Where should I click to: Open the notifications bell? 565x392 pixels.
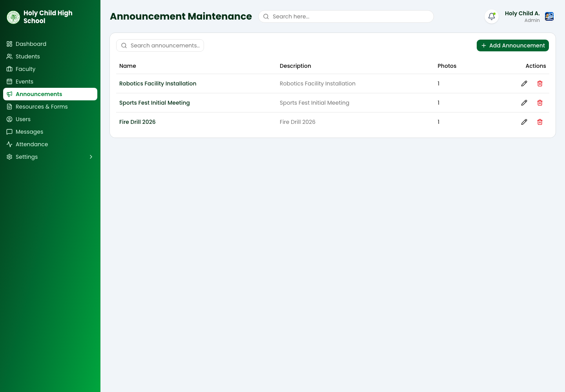[x=492, y=16]
